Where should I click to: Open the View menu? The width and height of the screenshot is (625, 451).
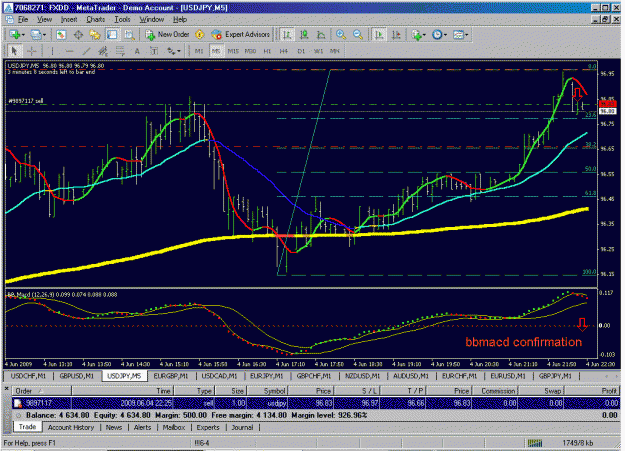click(x=44, y=19)
